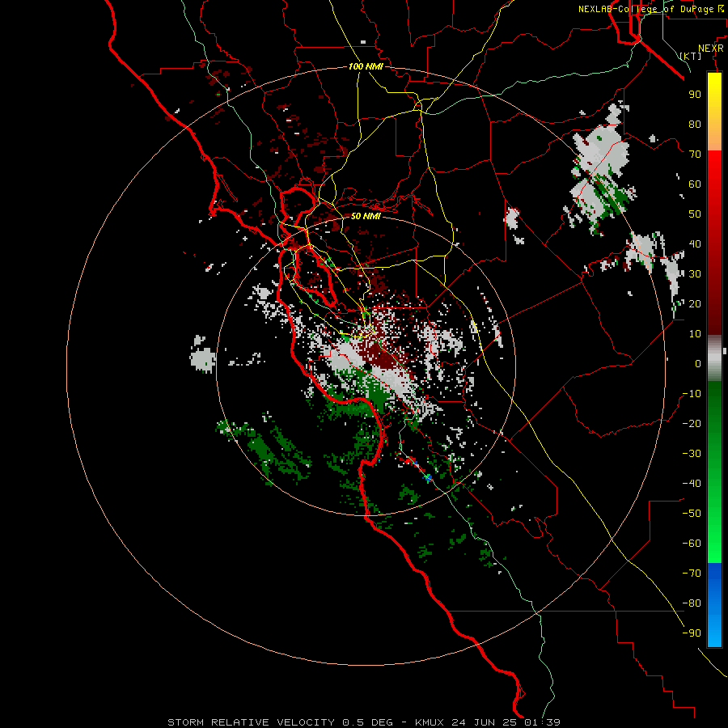The width and height of the screenshot is (728, 728).
Task: Select the 70 value on the velocity scale
Action: point(695,154)
